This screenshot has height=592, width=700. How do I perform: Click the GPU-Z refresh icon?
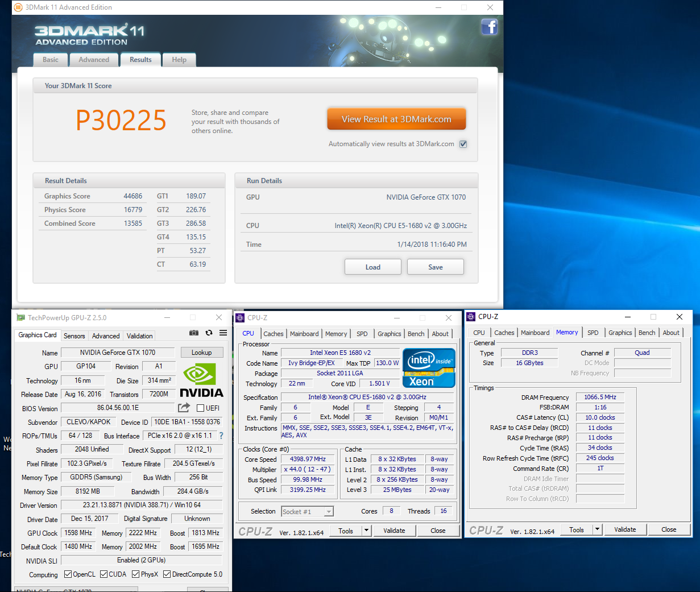209,333
